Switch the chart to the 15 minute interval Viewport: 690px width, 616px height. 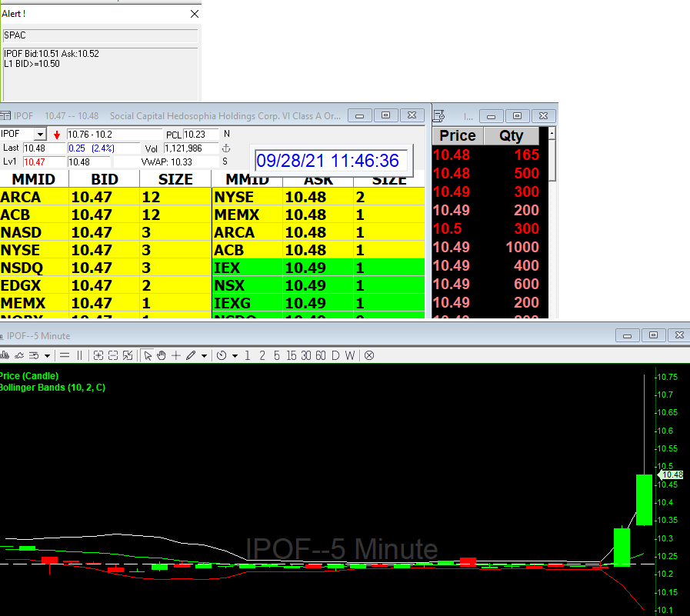[292, 355]
